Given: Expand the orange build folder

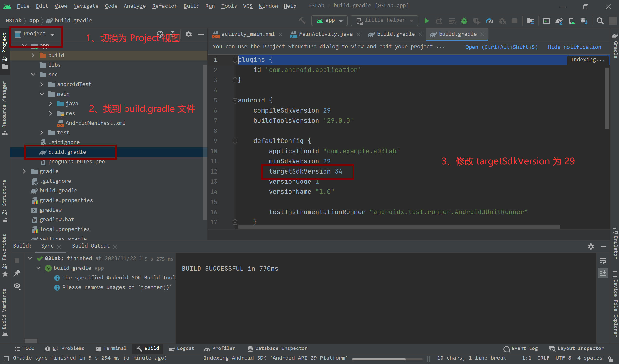Looking at the screenshot, I should pyautogui.click(x=33, y=55).
